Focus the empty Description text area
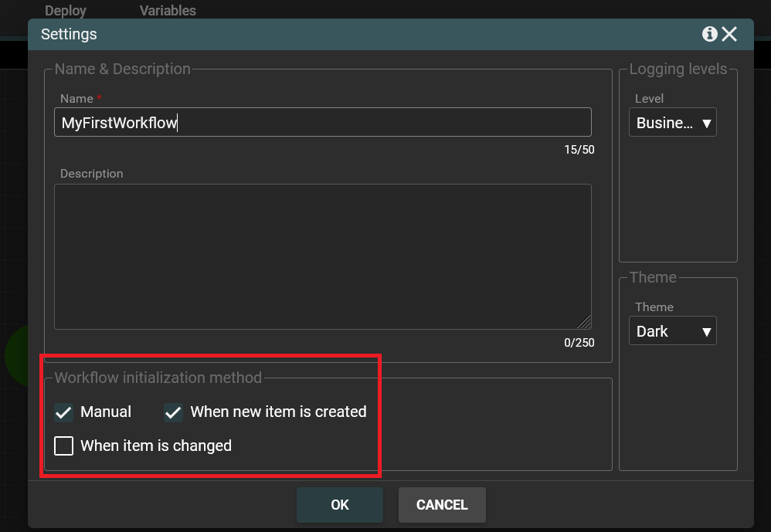 pyautogui.click(x=322, y=256)
